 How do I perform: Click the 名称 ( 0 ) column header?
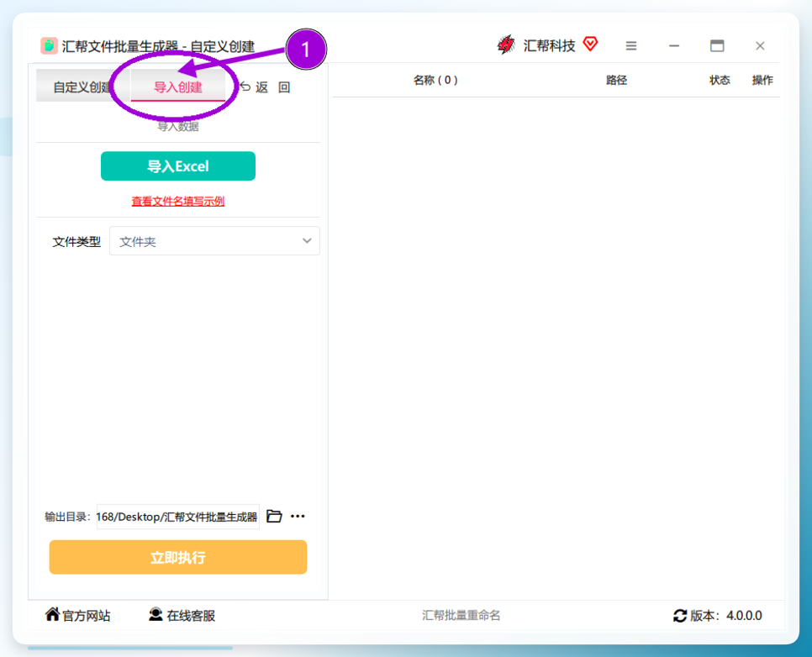435,81
